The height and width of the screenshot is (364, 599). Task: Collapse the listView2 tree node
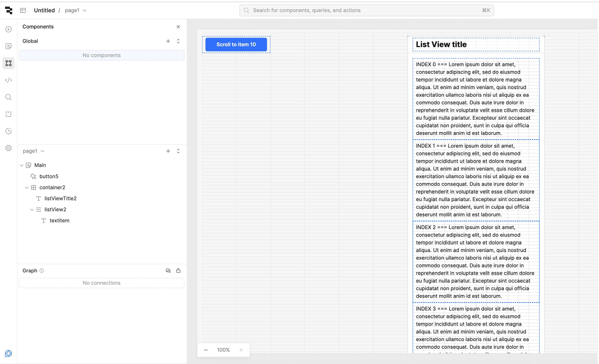coord(32,210)
